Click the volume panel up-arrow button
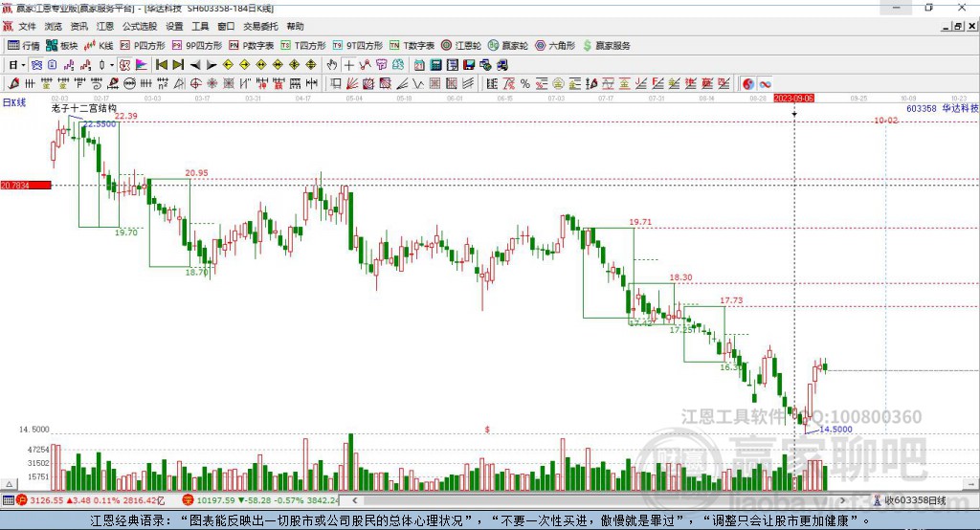 point(9,484)
